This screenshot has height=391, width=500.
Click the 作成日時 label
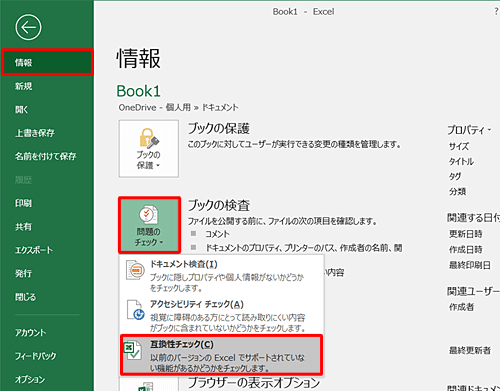click(465, 249)
